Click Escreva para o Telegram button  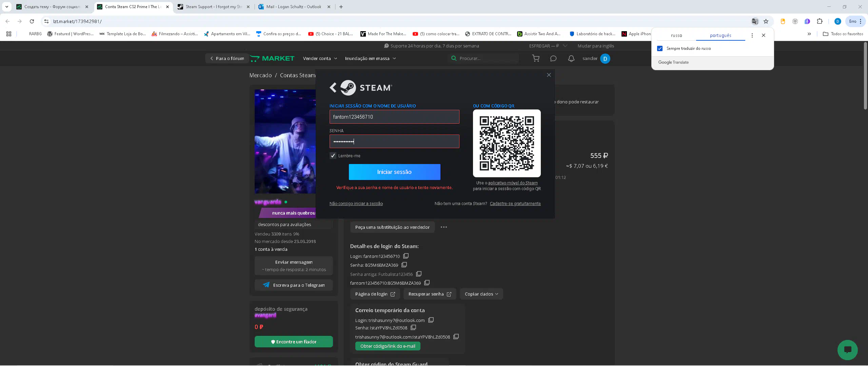pyautogui.click(x=294, y=285)
